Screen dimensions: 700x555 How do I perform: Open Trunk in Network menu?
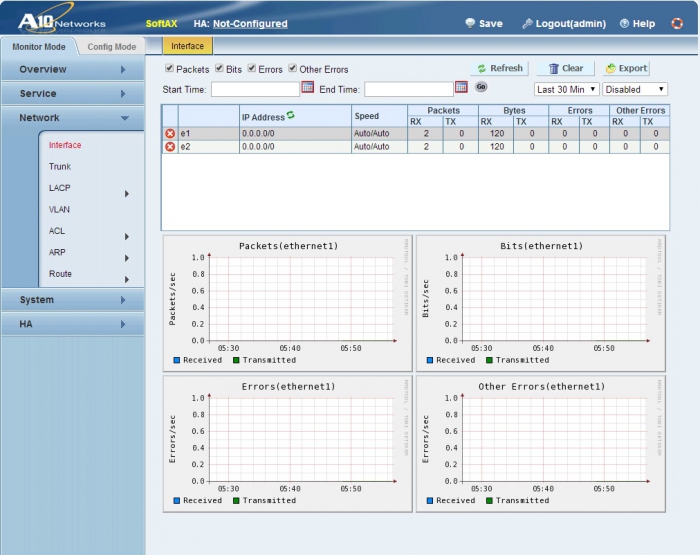point(60,167)
